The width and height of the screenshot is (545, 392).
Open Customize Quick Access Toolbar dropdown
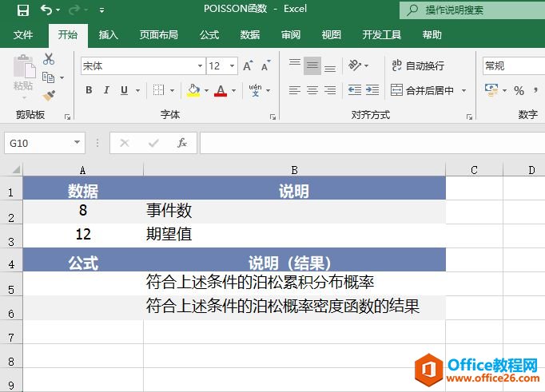pos(101,10)
